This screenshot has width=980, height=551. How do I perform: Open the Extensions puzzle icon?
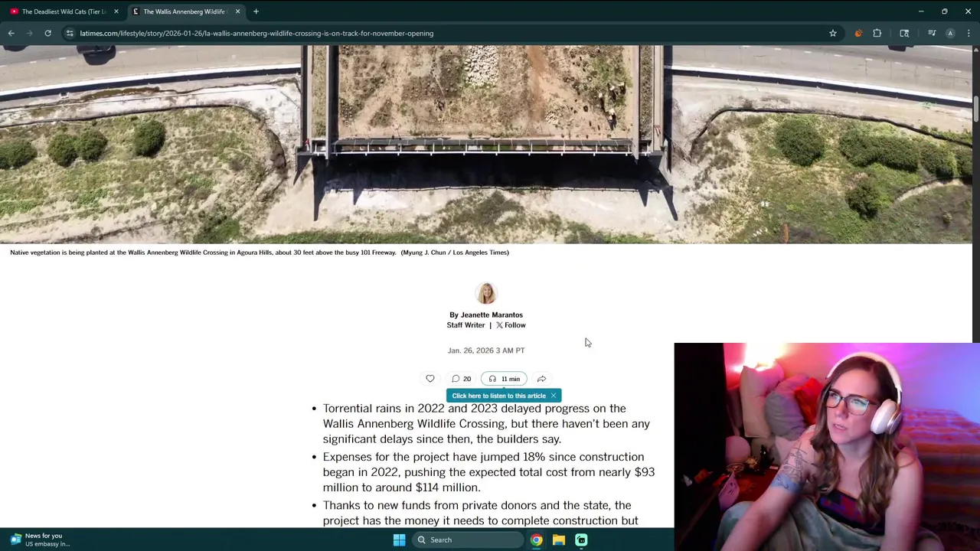click(x=877, y=33)
